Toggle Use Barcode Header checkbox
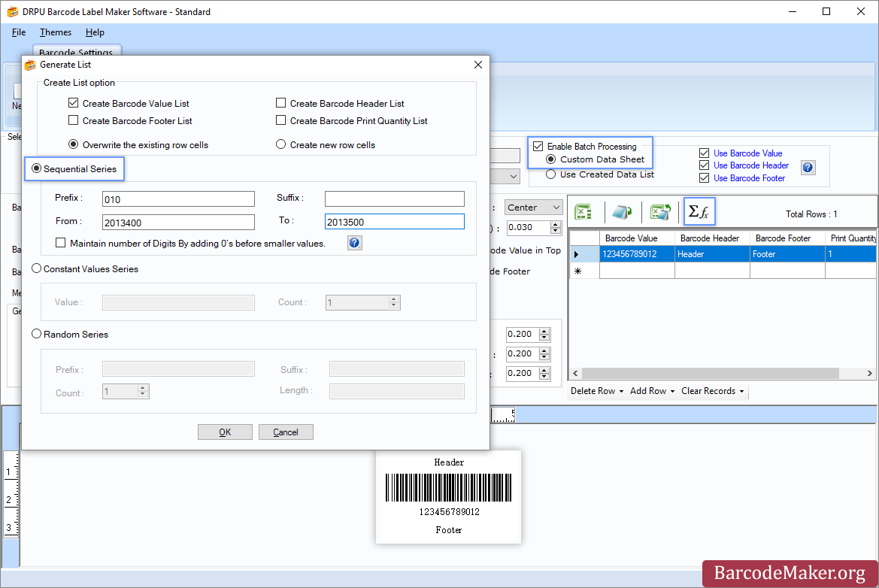Screen dimensions: 879x588 (704, 165)
